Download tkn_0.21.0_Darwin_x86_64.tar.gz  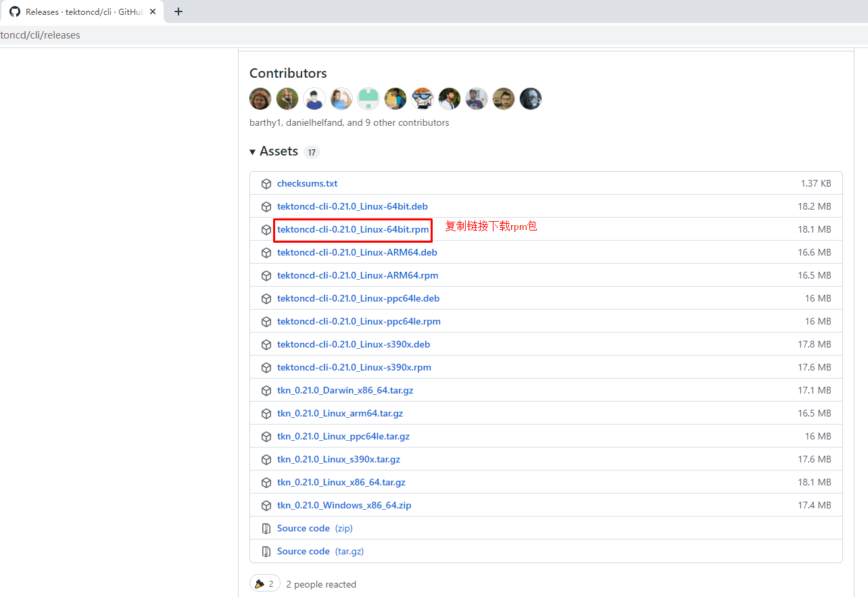pos(345,390)
